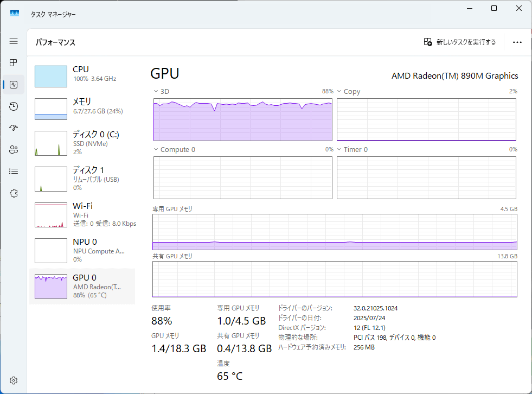Click the GPU 0 mini graph thumbnail
Viewport: 532px width, 394px height.
point(51,287)
